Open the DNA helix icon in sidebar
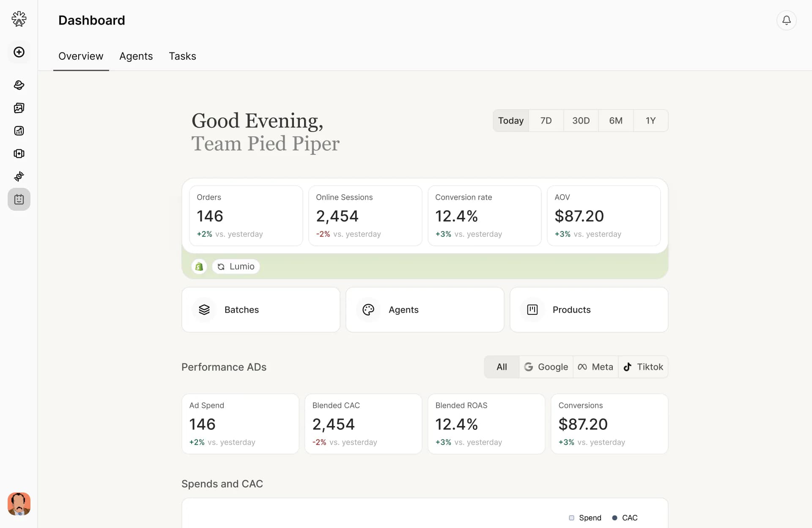812x528 pixels. (x=19, y=176)
